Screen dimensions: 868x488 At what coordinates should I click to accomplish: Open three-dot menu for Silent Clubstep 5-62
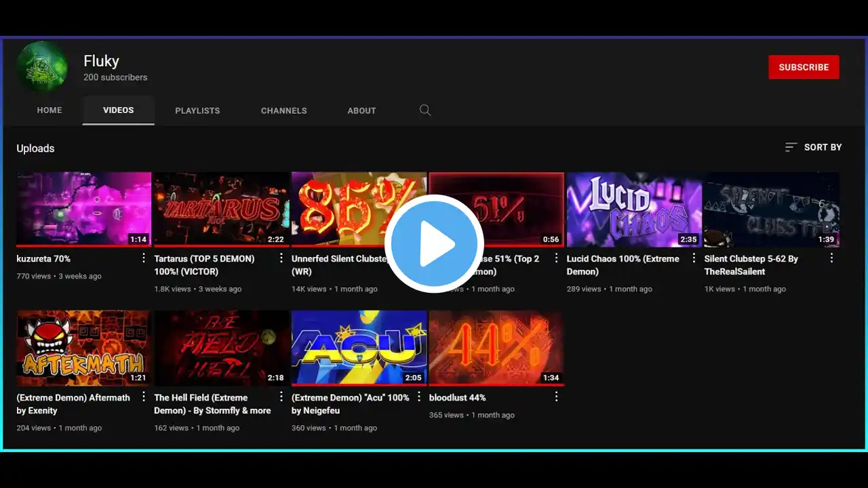coord(831,258)
